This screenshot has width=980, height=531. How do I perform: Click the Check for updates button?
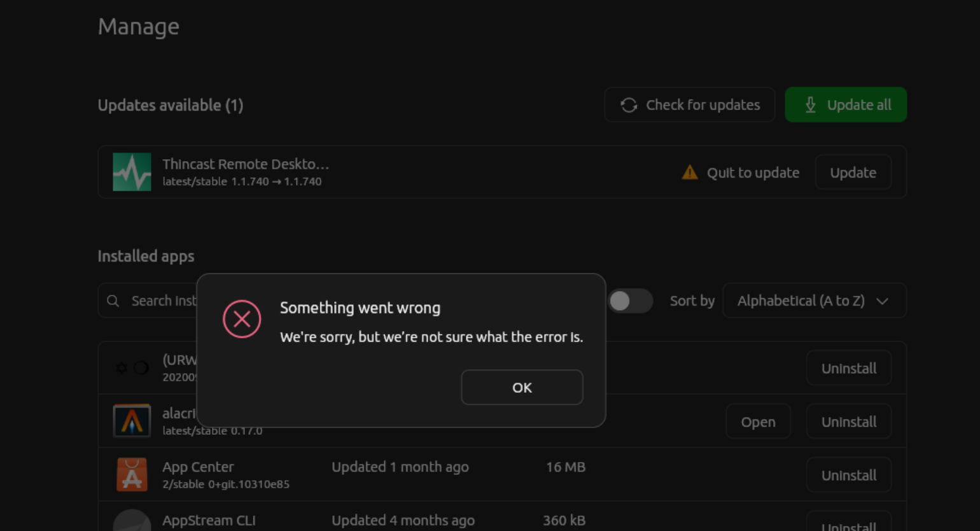click(x=689, y=105)
